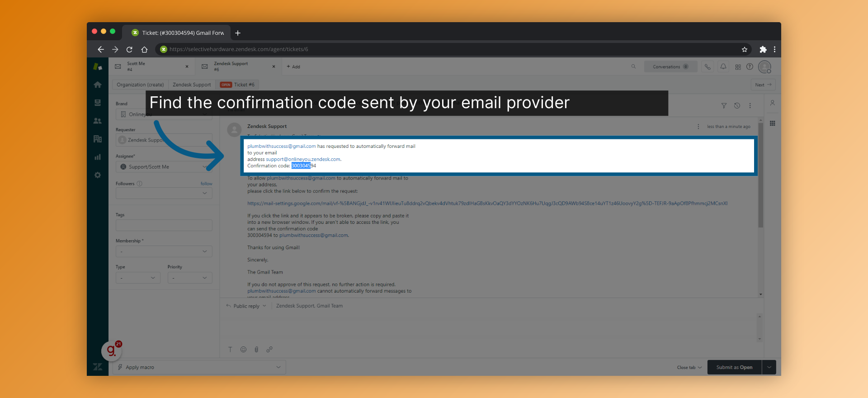Open message options three-dot menu
This screenshot has height=398, width=868.
[698, 127]
